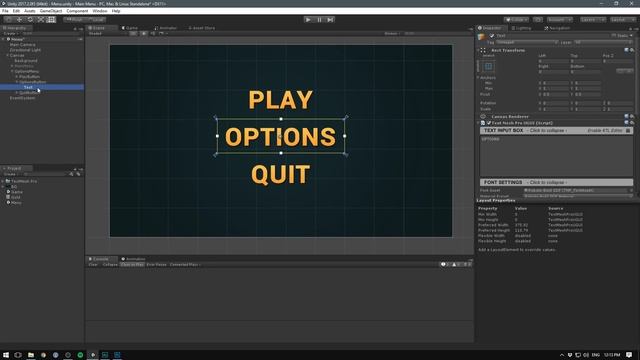Expand the QuitButton object arrow
640x360 pixels.
click(17, 93)
